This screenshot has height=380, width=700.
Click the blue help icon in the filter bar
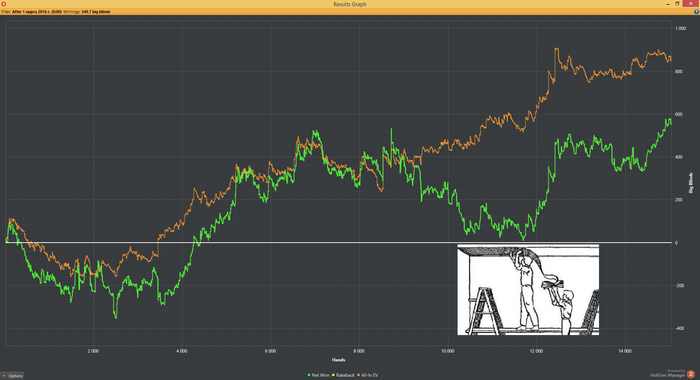(696, 12)
